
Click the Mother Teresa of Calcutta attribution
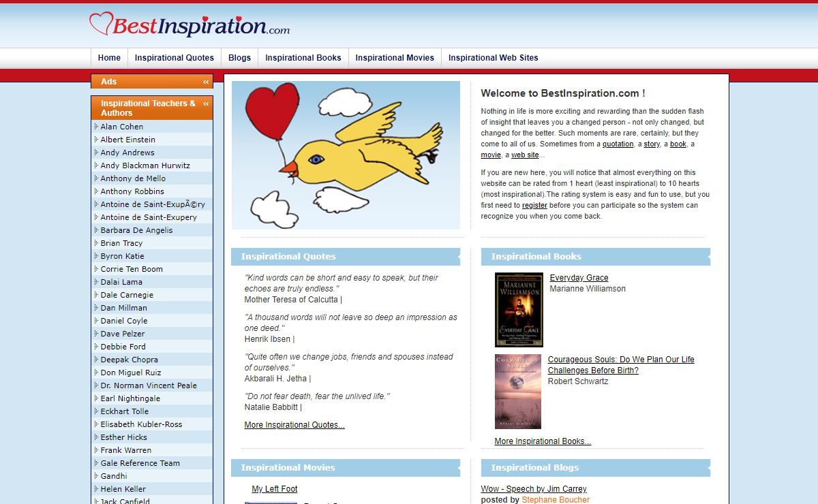click(x=291, y=300)
